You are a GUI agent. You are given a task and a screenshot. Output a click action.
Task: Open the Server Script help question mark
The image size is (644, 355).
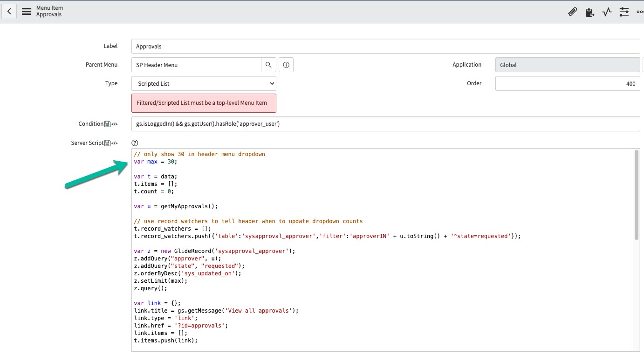135,143
